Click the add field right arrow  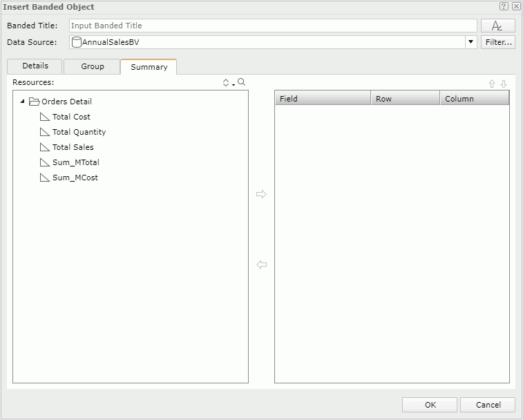point(261,195)
